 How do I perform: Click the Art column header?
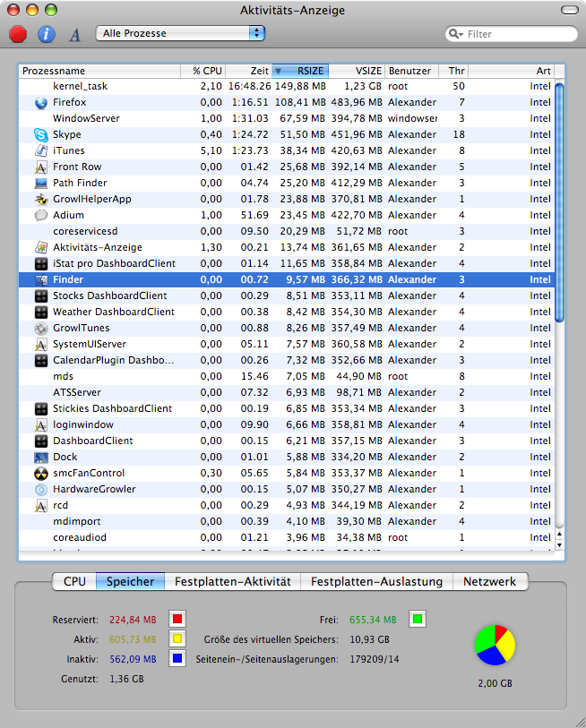(511, 71)
